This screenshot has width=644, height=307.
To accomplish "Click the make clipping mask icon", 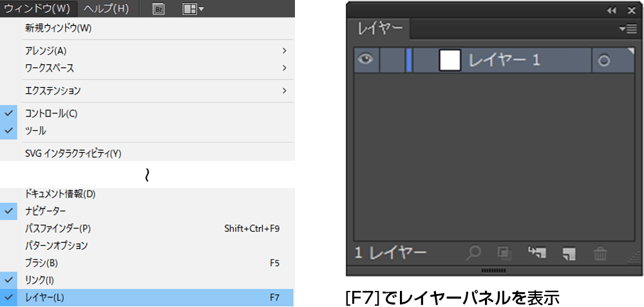I will coord(504,253).
